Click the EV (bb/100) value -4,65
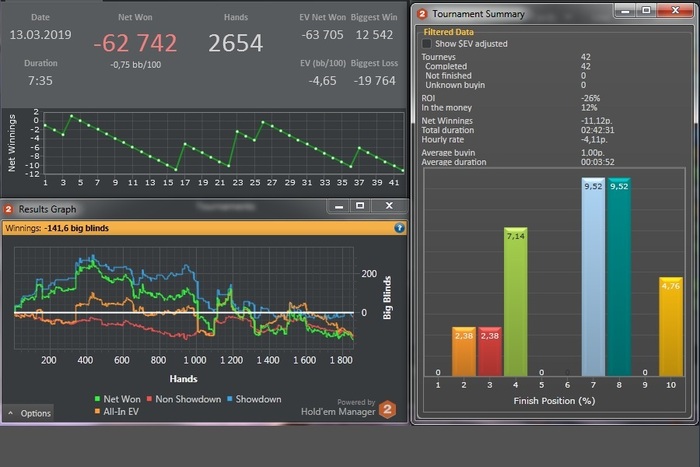Screen dimensions: 700x467 (322, 81)
